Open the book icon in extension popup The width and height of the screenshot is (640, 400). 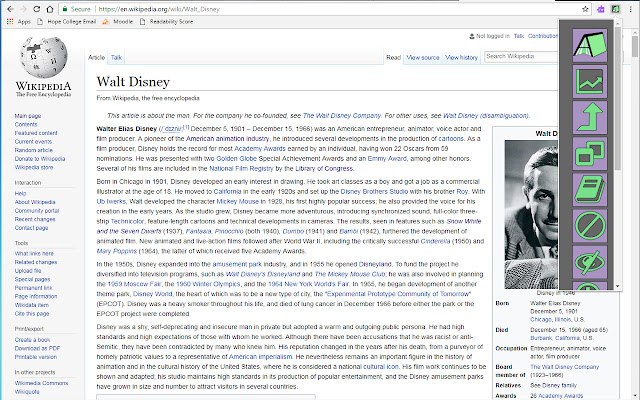[589, 191]
